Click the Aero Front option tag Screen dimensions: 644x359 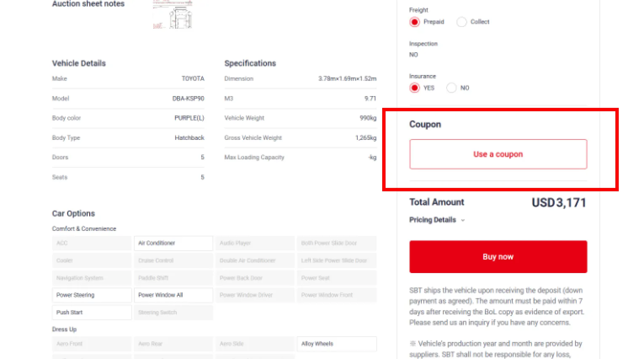point(91,344)
